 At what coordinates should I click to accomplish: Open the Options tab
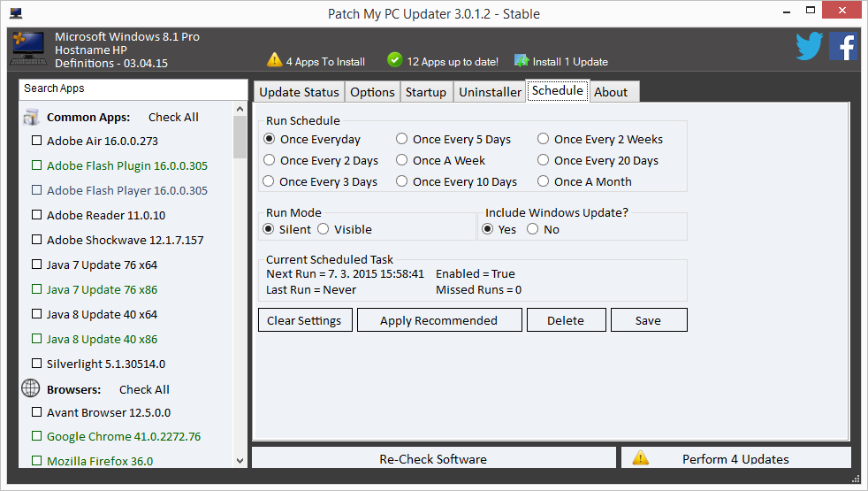372,92
